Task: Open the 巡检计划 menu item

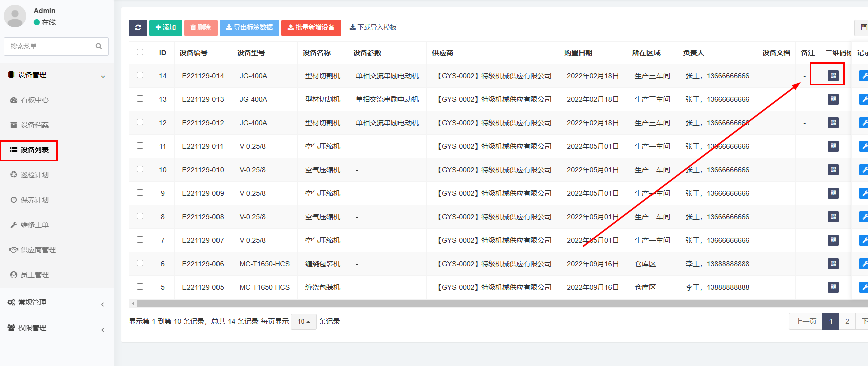Action: tap(35, 175)
